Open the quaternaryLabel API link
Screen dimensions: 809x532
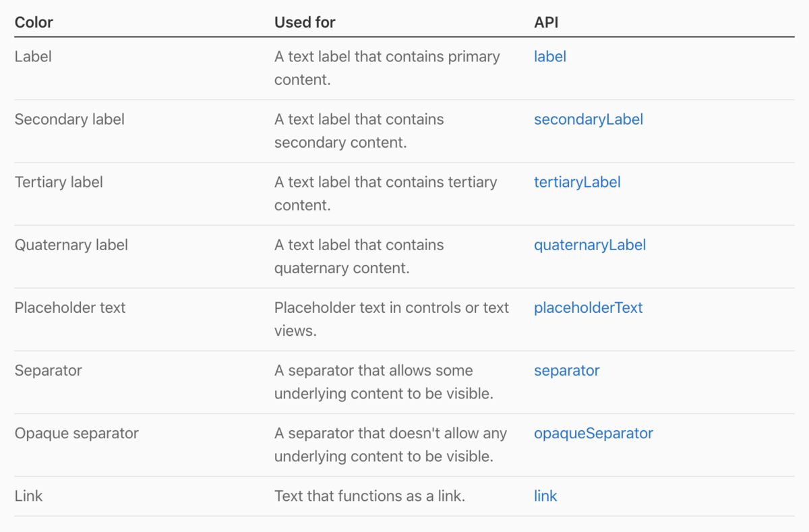[590, 245]
